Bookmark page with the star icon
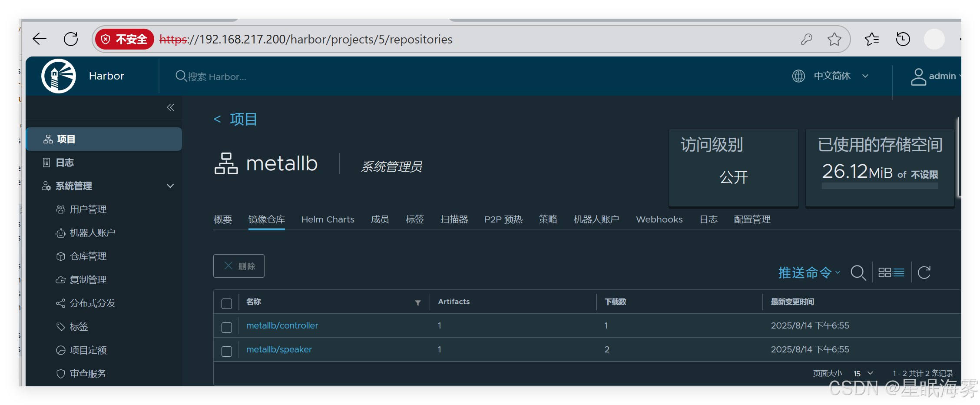This screenshot has width=980, height=405. (x=834, y=39)
